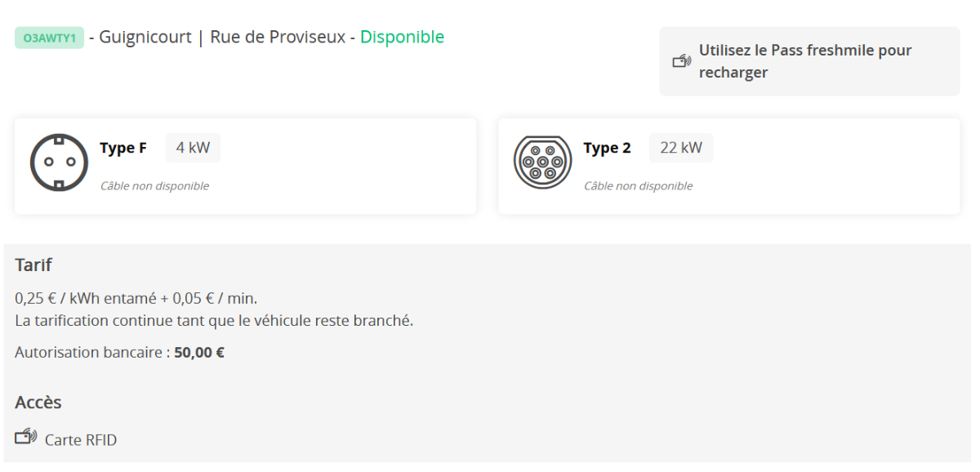Click the green Disponible status text
This screenshot has height=472, width=980.
pos(402,37)
